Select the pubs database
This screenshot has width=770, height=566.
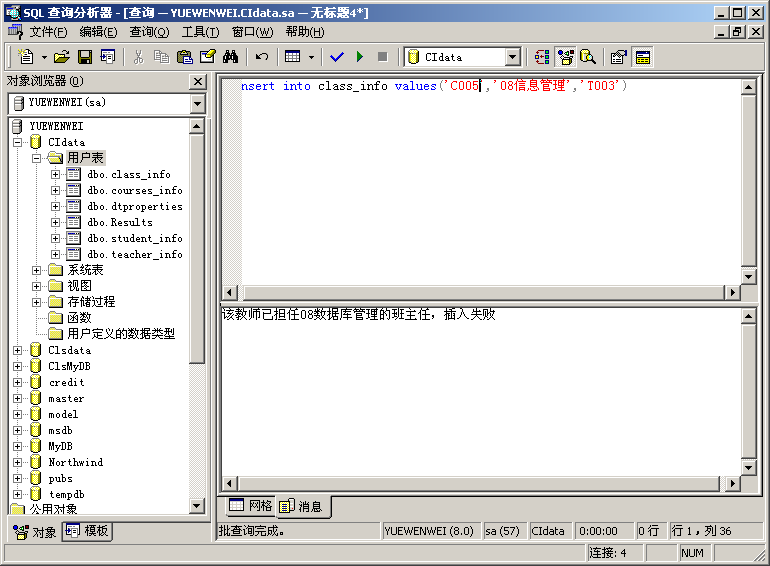click(x=60, y=479)
